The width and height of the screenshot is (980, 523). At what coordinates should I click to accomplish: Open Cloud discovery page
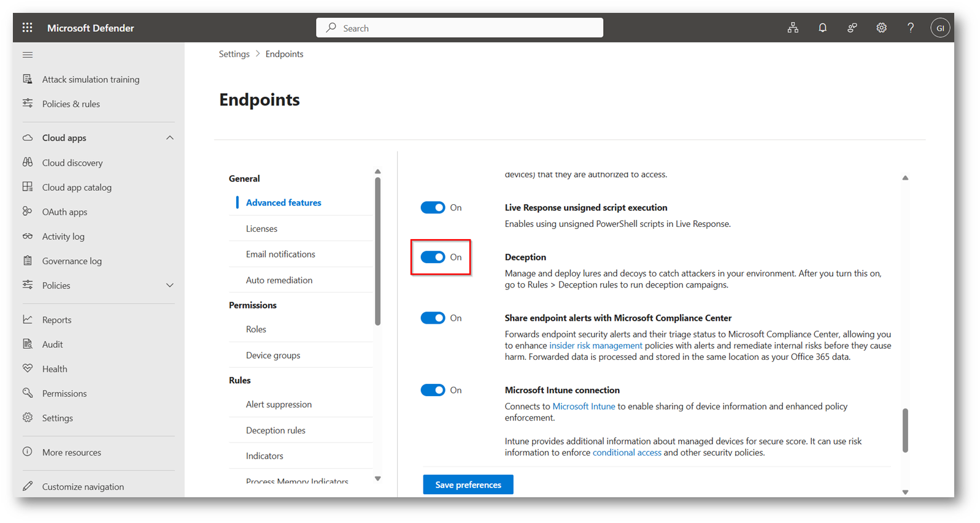click(72, 162)
